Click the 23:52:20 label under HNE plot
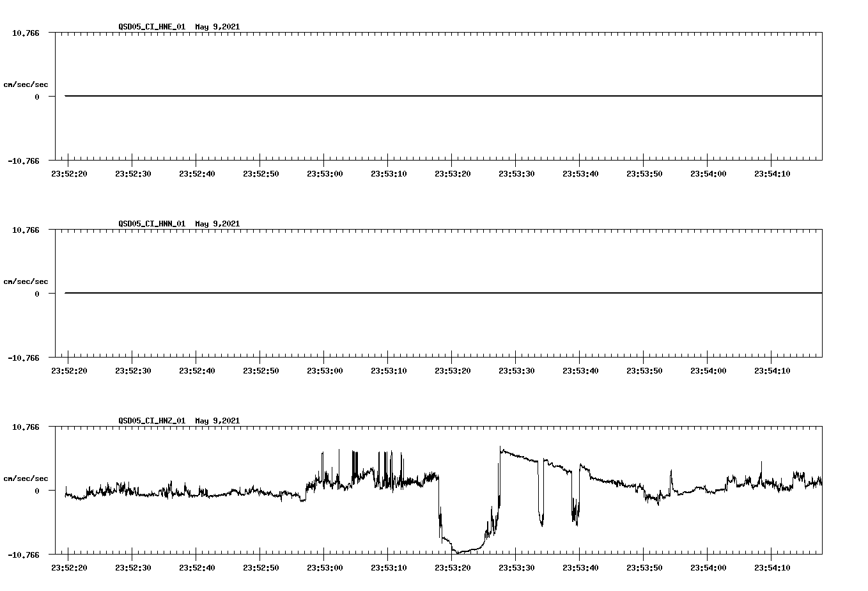The height and width of the screenshot is (591, 868). pyautogui.click(x=69, y=174)
